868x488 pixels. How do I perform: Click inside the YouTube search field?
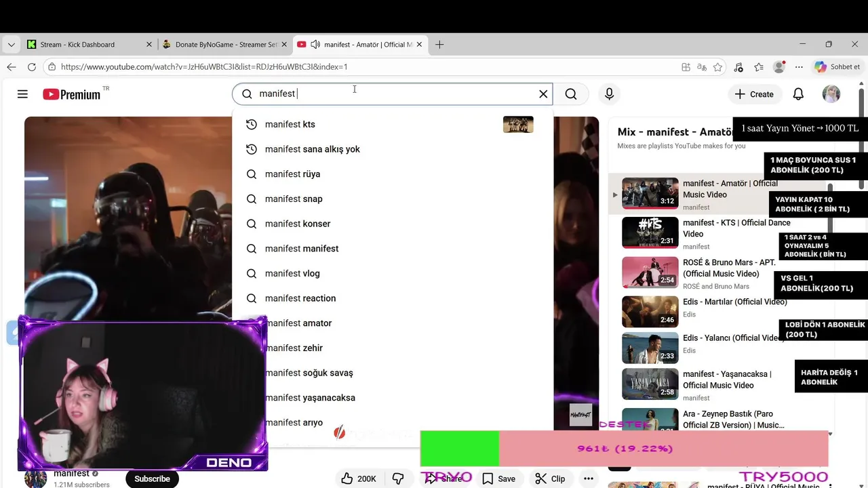[392, 94]
